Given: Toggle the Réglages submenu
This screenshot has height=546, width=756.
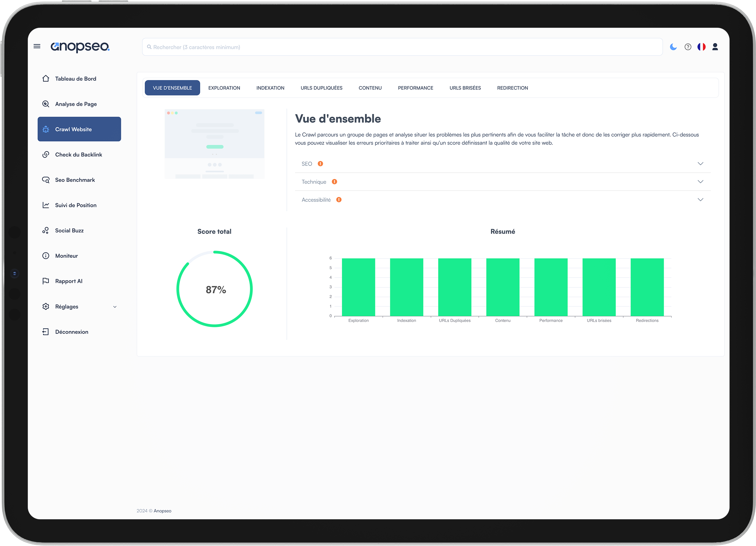Looking at the screenshot, I should pos(115,307).
